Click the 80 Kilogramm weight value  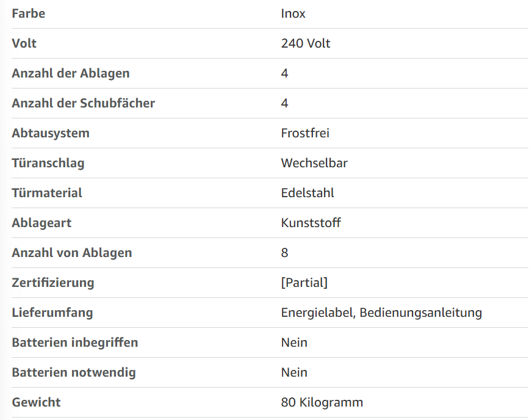click(x=322, y=402)
